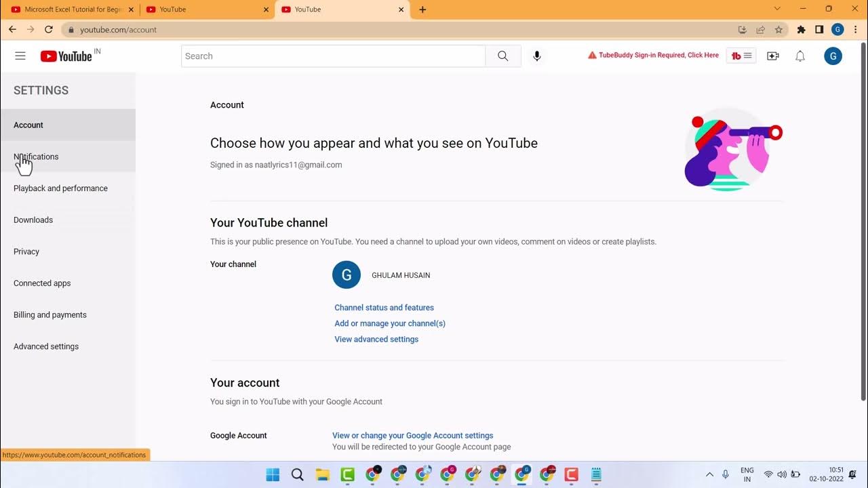The height and width of the screenshot is (488, 868).
Task: Click the share this page icon
Action: (x=761, y=30)
